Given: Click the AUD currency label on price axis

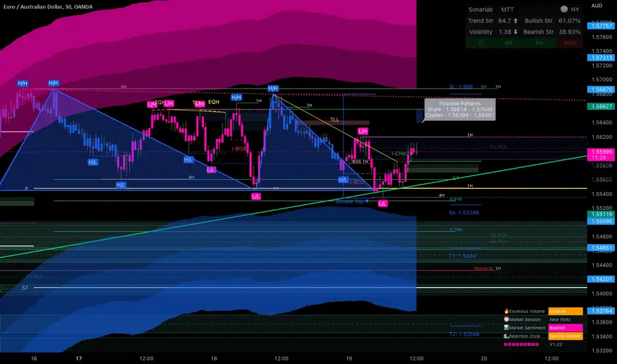Looking at the screenshot, I should 596,5.
